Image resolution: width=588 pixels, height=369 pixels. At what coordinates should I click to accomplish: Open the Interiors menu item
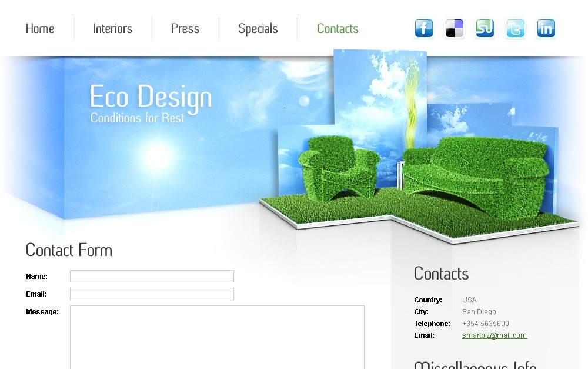click(112, 28)
